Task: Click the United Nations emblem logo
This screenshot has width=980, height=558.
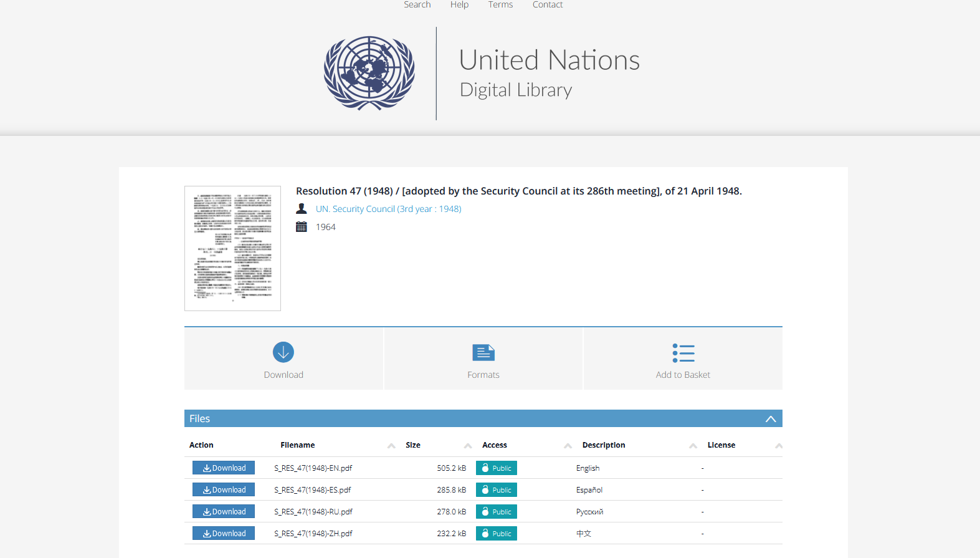Action: (369, 73)
